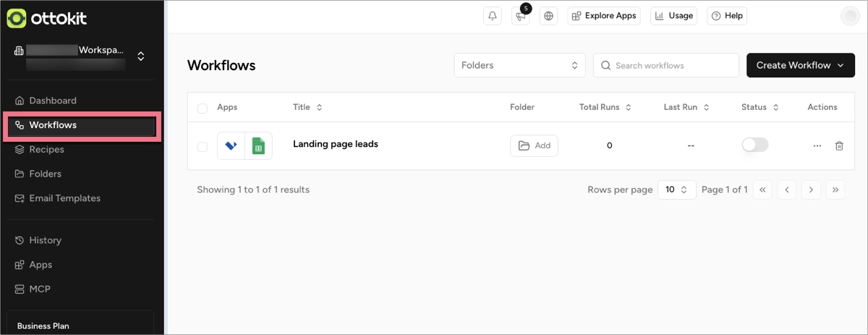The height and width of the screenshot is (335, 868).
Task: Open the Folders filter dropdown
Action: 519,65
